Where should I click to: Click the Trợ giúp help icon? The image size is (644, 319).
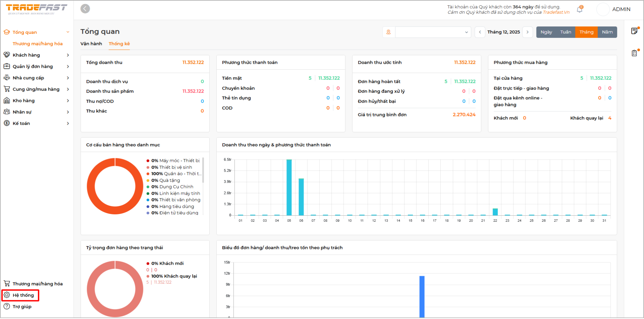tap(7, 306)
